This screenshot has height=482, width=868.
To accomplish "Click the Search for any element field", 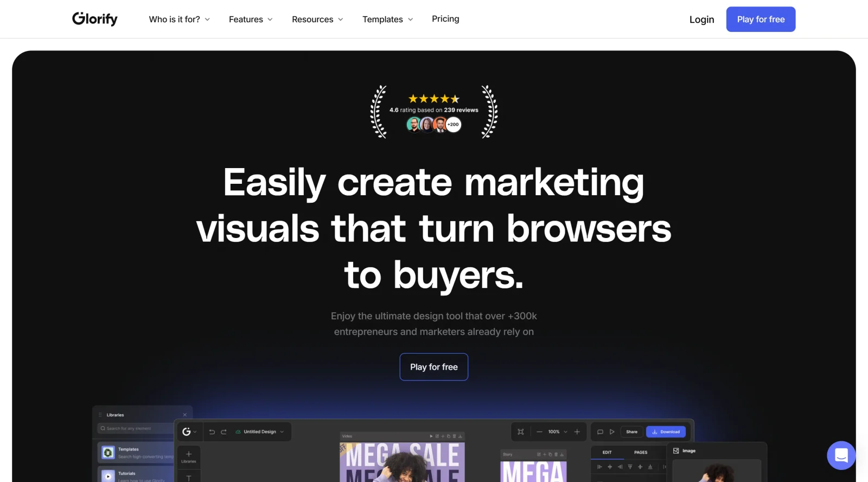I will click(x=136, y=428).
